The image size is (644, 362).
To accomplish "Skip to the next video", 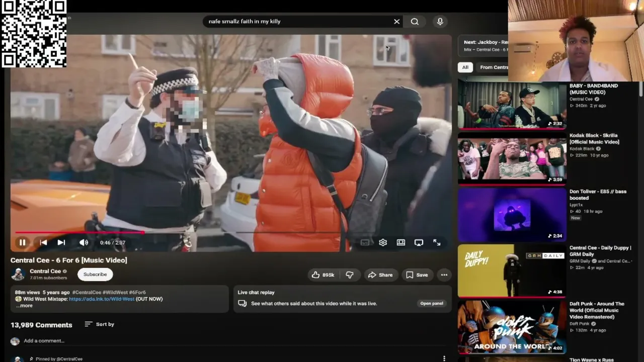I will pos(61,242).
